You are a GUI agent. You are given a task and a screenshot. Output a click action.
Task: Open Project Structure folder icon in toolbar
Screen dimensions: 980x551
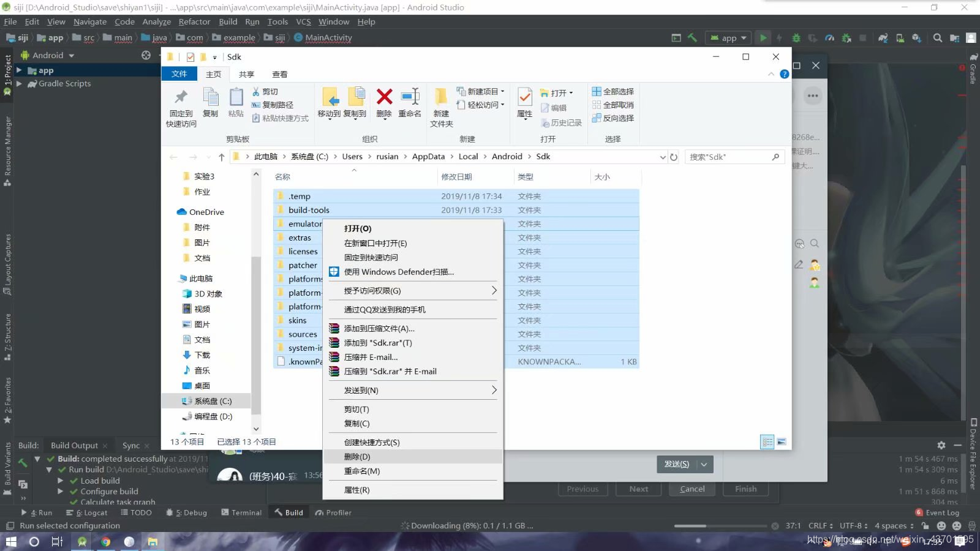tap(954, 38)
